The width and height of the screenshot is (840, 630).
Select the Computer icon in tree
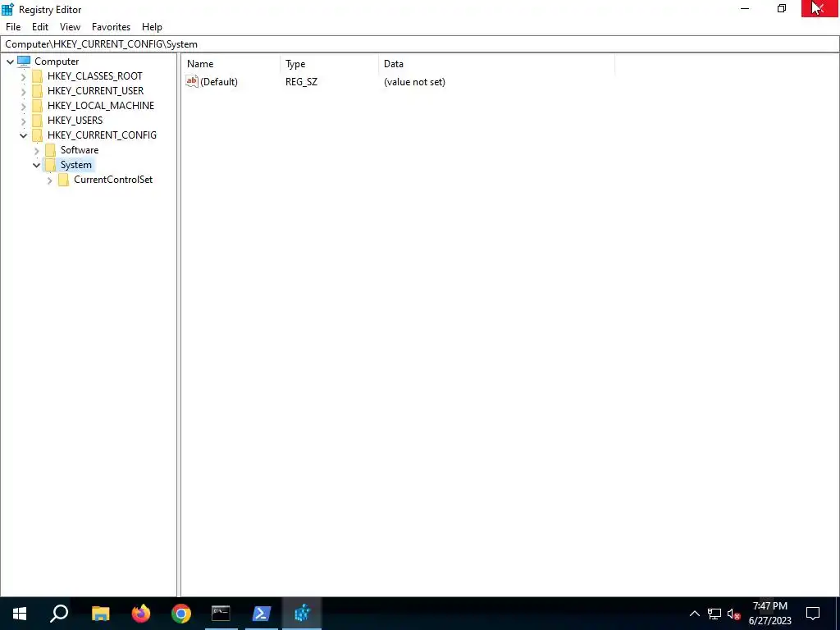click(24, 61)
